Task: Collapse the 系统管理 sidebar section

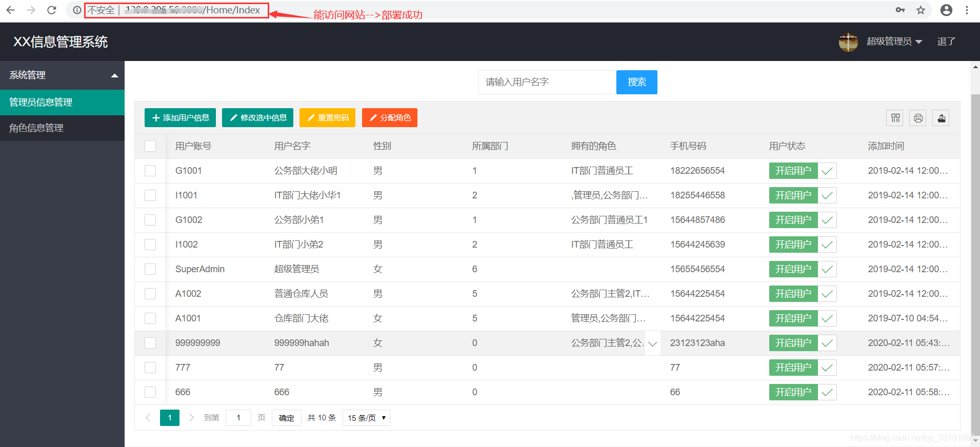Action: coord(62,75)
